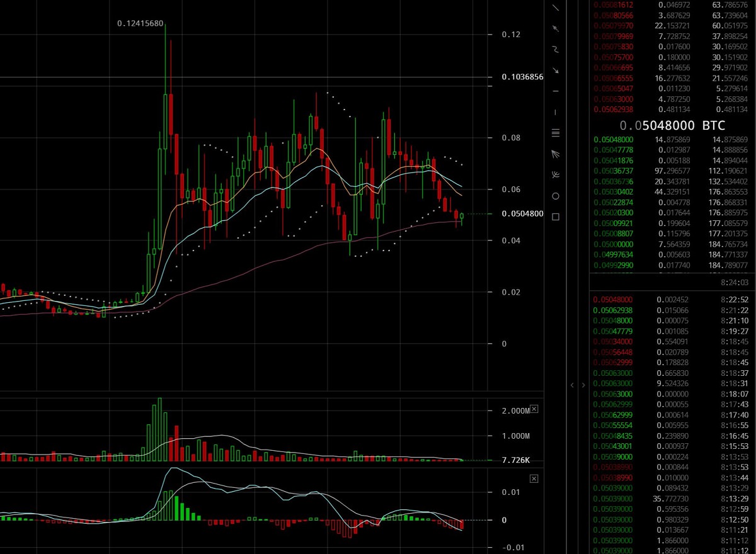Click the trade executed at 8:18:07
Viewport: 756px width, 554px height.
click(672, 394)
